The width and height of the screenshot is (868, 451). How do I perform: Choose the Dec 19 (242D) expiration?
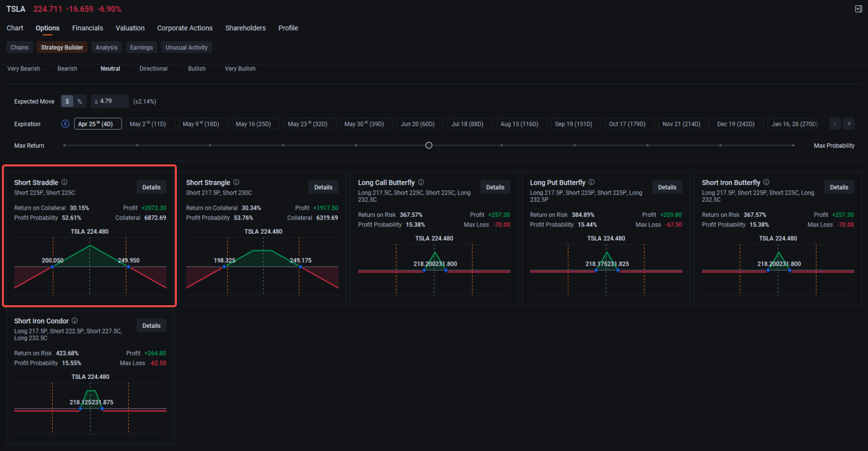tap(738, 124)
